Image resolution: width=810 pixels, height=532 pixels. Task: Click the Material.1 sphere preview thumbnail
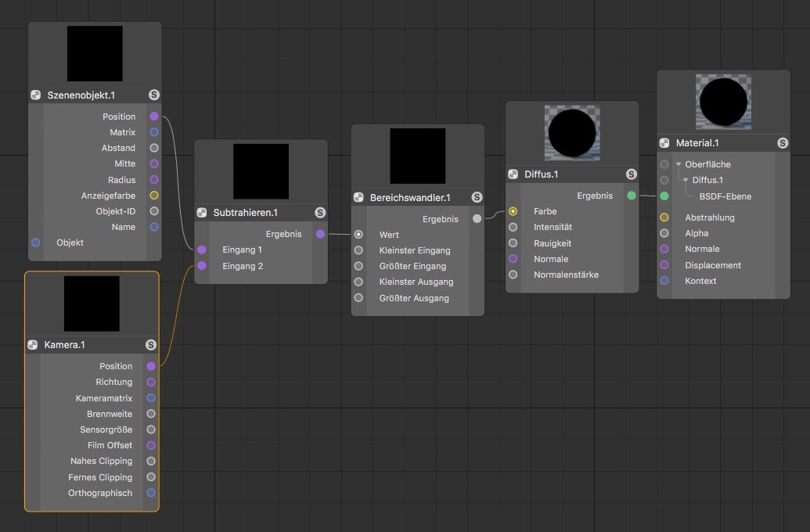[x=723, y=102]
